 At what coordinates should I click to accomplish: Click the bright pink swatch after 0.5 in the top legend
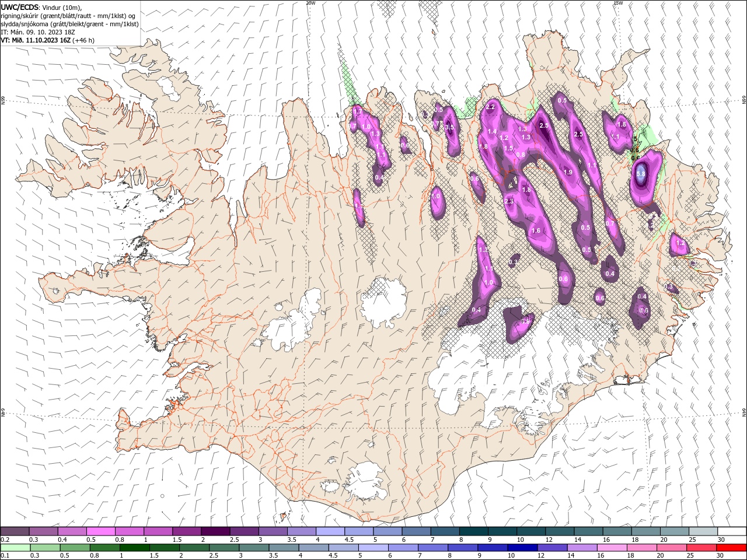pos(100,531)
